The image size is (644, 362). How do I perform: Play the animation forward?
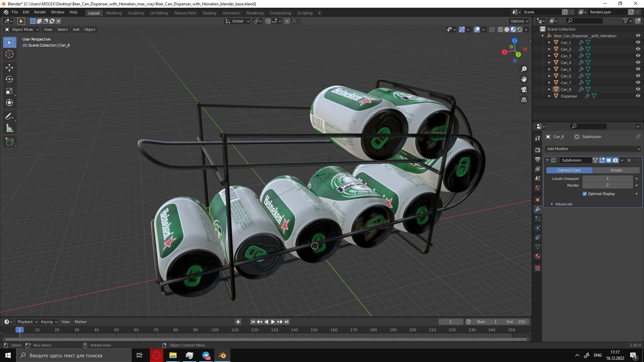click(273, 322)
